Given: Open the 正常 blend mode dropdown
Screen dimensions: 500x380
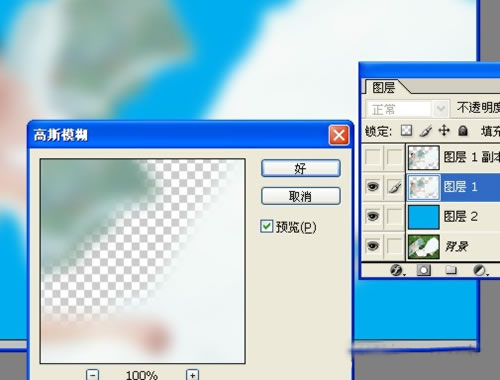Looking at the screenshot, I should click(x=407, y=109).
